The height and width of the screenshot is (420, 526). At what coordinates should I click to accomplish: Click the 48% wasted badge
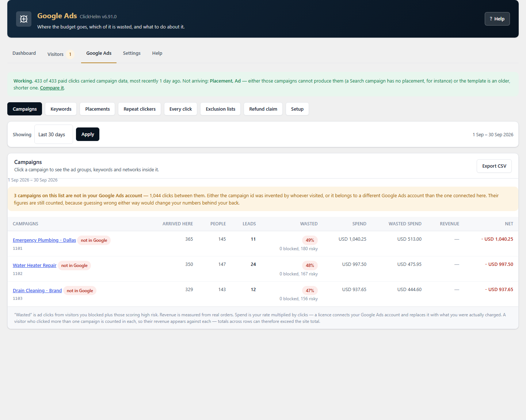pos(310,266)
